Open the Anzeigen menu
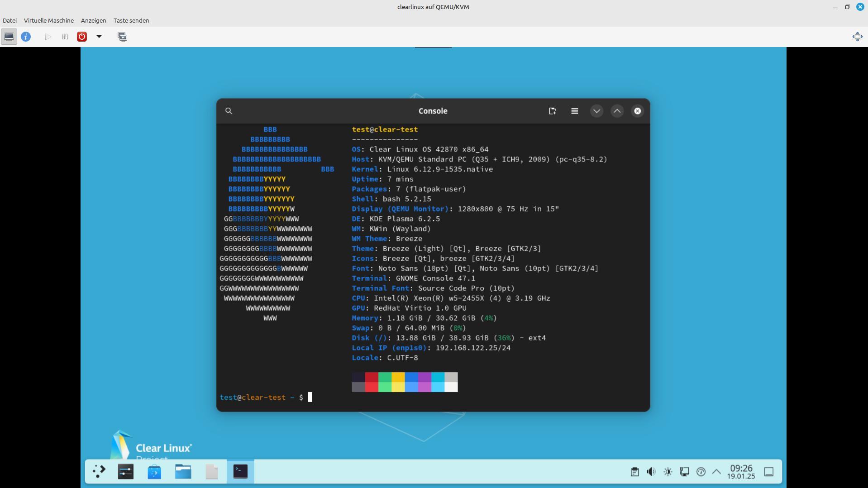Image resolution: width=868 pixels, height=488 pixels. 94,20
